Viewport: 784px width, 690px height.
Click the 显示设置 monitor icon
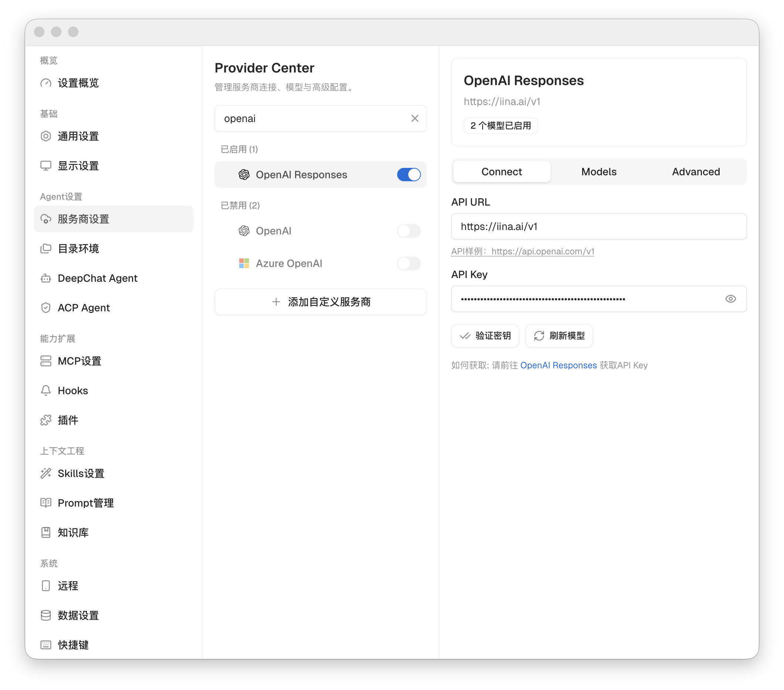(45, 166)
